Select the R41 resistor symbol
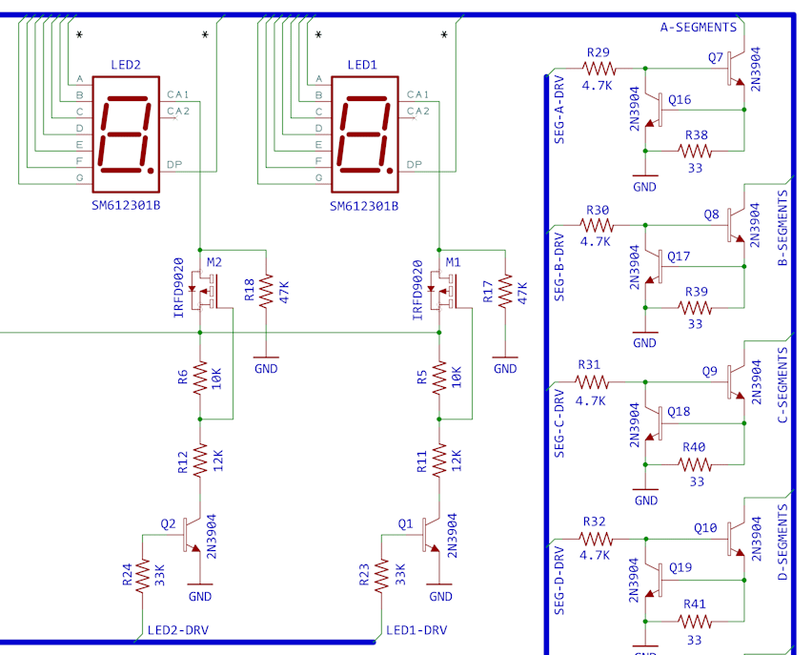Image resolution: width=812 pixels, height=655 pixels. tap(695, 622)
